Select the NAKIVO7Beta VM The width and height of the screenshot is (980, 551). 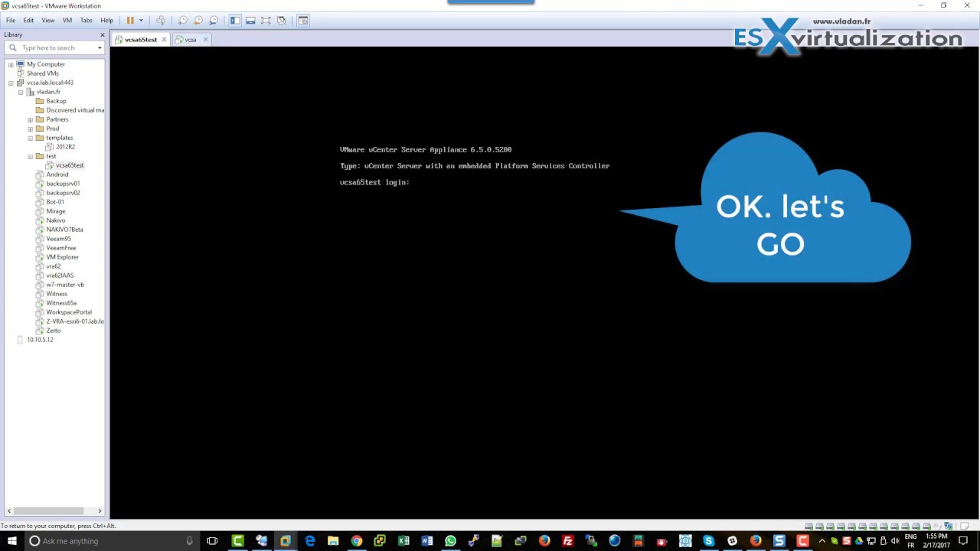[64, 230]
